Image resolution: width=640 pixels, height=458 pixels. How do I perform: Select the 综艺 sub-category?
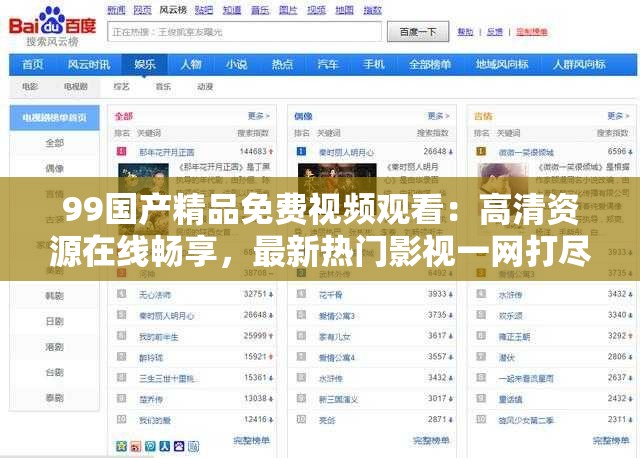coord(122,87)
